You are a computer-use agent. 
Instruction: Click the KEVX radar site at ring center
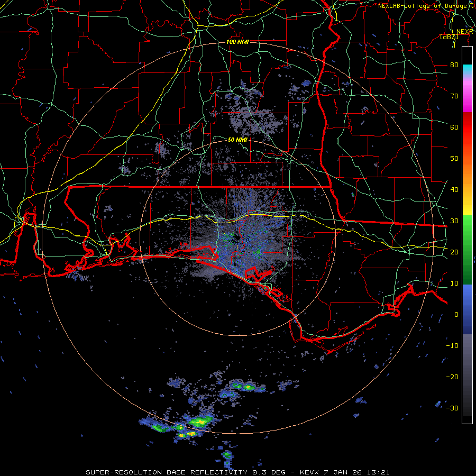click(x=237, y=239)
